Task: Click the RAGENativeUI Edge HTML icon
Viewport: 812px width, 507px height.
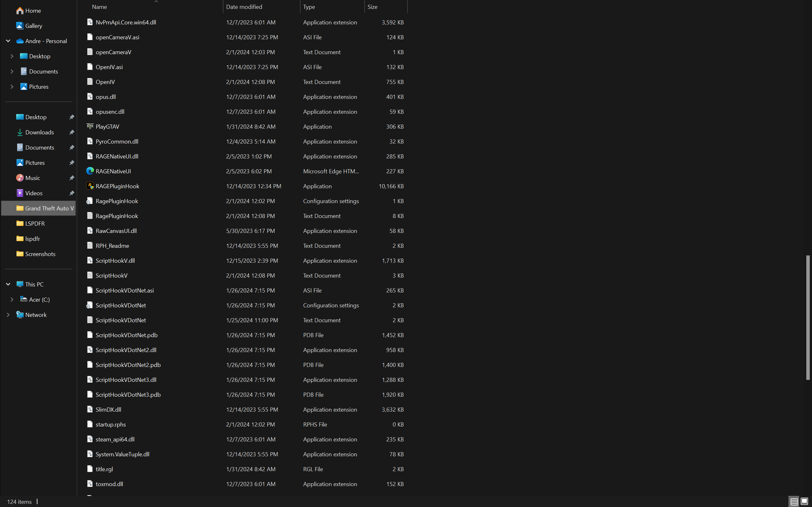Action: tap(90, 171)
